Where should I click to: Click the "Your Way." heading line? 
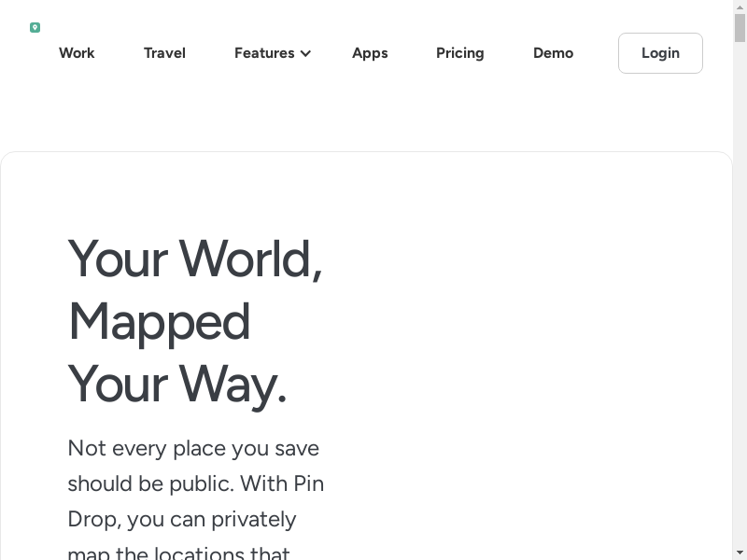point(177,384)
